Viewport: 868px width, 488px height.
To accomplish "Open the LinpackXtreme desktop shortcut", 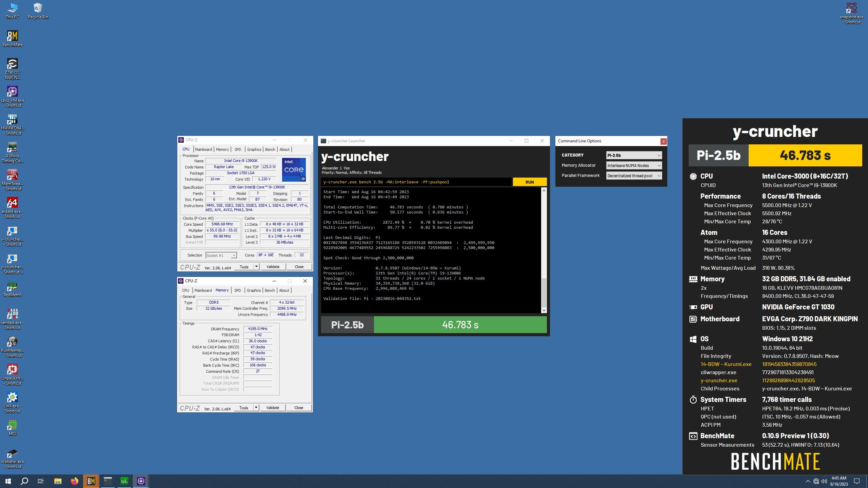I will click(x=12, y=374).
